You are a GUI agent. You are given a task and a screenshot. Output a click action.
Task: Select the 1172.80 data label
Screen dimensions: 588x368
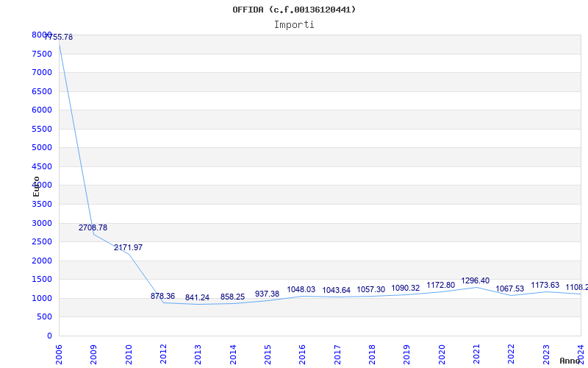coord(440,285)
